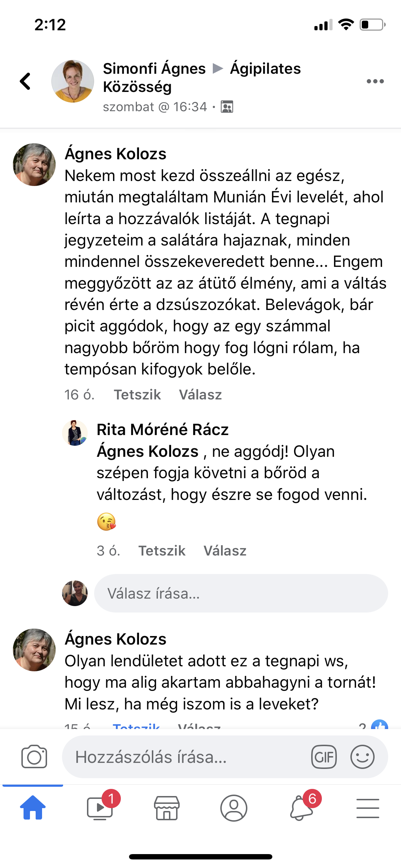Reply to Rita Móréné Rácz's comment via Válasz
The height and width of the screenshot is (868, 401).
tap(225, 551)
